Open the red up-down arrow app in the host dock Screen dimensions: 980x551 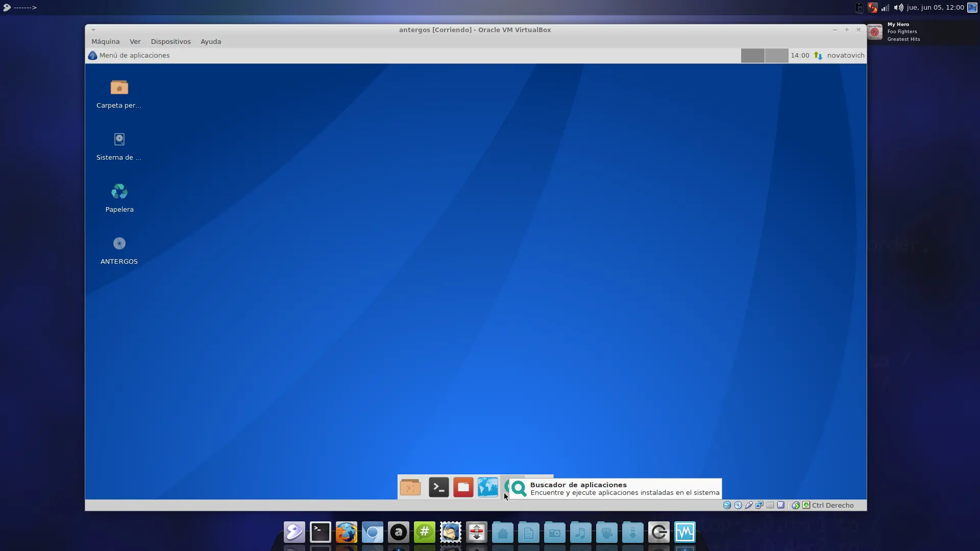click(x=477, y=533)
